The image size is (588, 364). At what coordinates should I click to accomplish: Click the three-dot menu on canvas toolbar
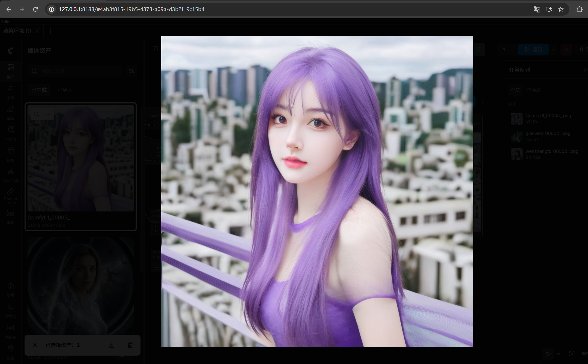pyautogui.click(x=483, y=102)
